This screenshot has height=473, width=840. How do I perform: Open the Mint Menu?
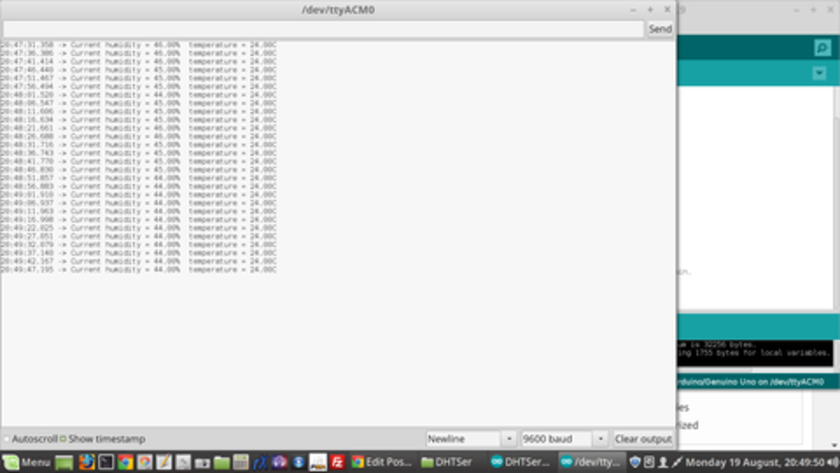tap(27, 462)
